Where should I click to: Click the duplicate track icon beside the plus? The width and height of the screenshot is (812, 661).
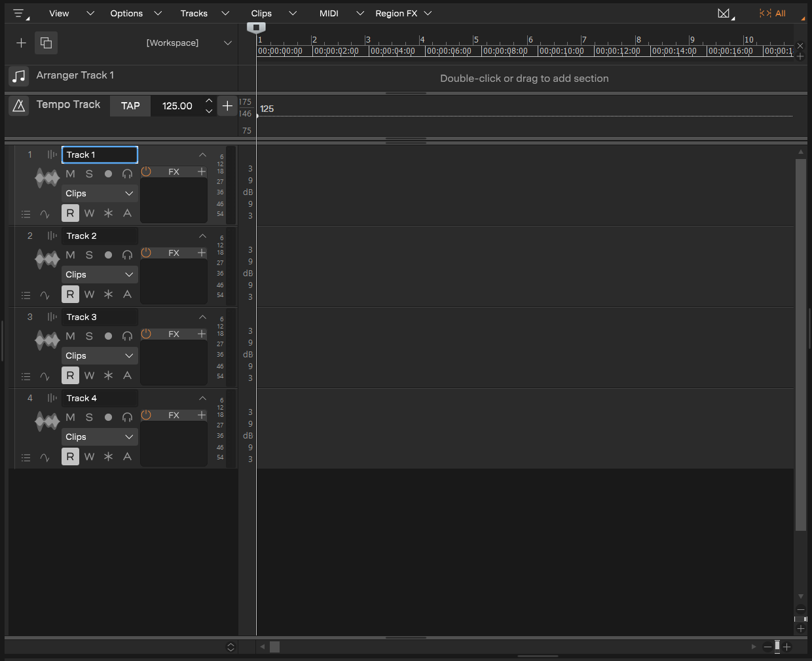45,43
